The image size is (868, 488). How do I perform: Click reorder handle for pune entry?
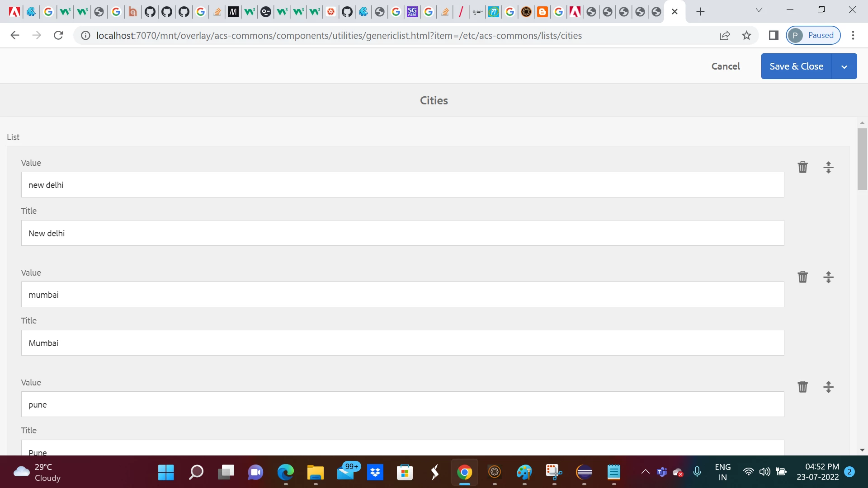coord(828,387)
